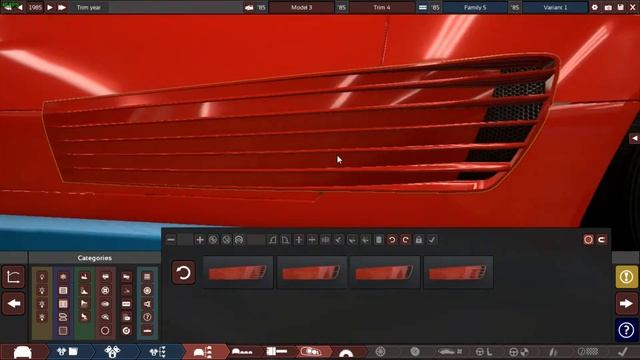Image resolution: width=640 pixels, height=360 pixels.
Task: Step forward one year with right triangle
Action: point(50,7)
